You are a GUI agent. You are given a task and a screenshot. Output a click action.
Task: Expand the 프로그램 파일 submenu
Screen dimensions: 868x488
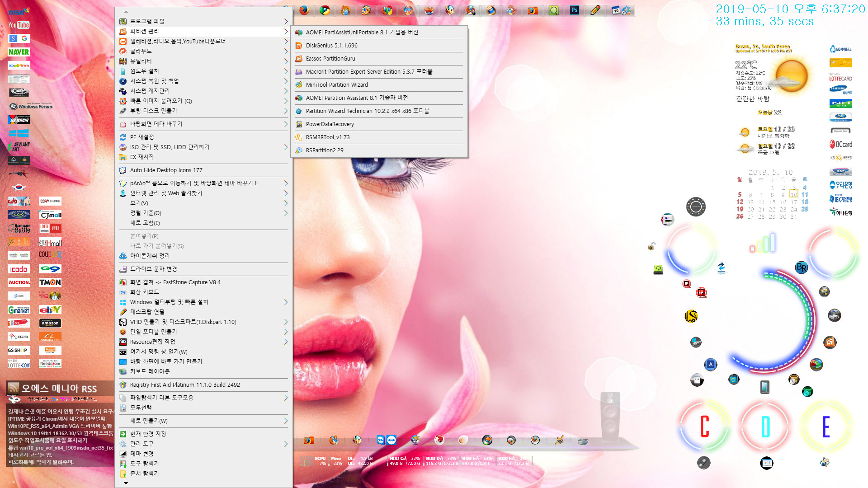(x=203, y=21)
